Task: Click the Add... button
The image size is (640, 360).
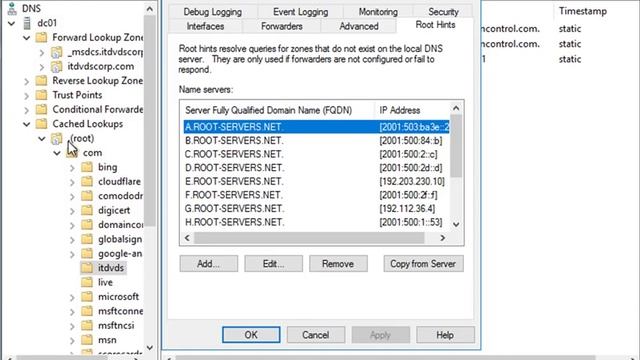Action: click(209, 264)
